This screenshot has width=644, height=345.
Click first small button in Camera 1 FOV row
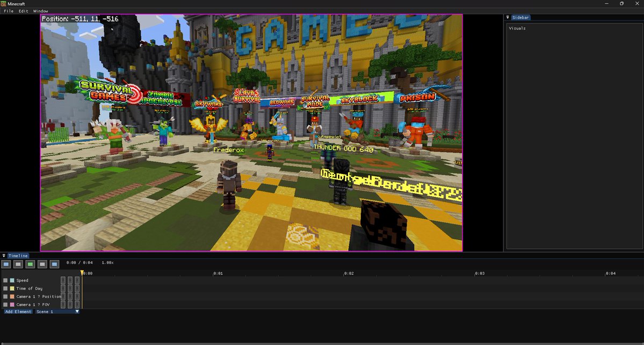[x=63, y=305]
